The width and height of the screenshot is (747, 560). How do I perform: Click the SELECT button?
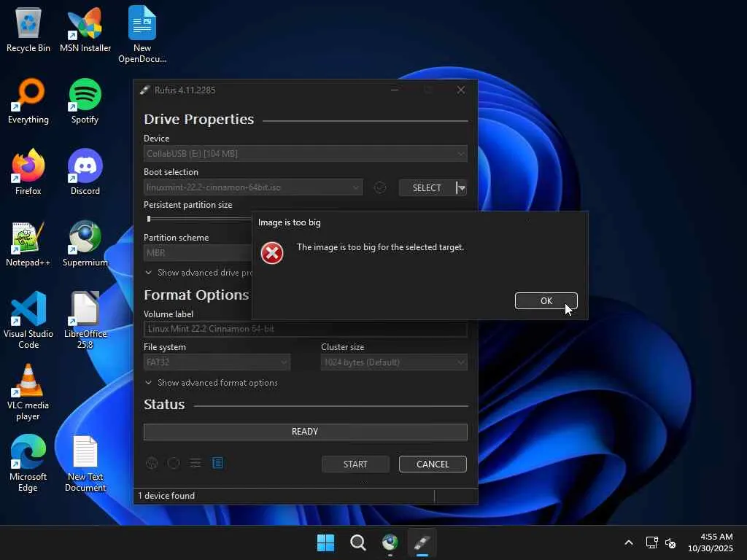click(x=427, y=187)
